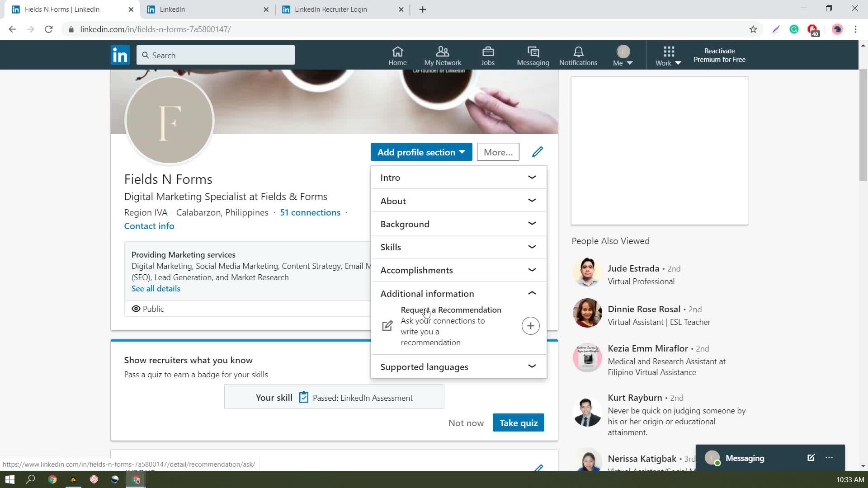Open the Notifications bell icon
This screenshot has width=868, height=488.
(x=578, y=52)
